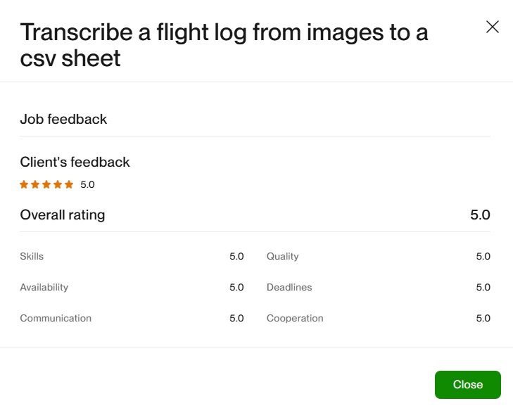Image resolution: width=513 pixels, height=420 pixels.
Task: Click the Cooperation rating label
Action: click(295, 318)
